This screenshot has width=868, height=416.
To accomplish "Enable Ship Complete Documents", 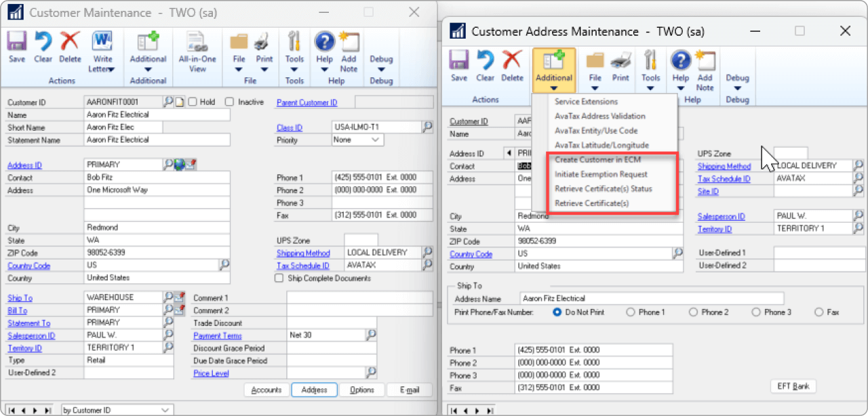I will (x=280, y=278).
